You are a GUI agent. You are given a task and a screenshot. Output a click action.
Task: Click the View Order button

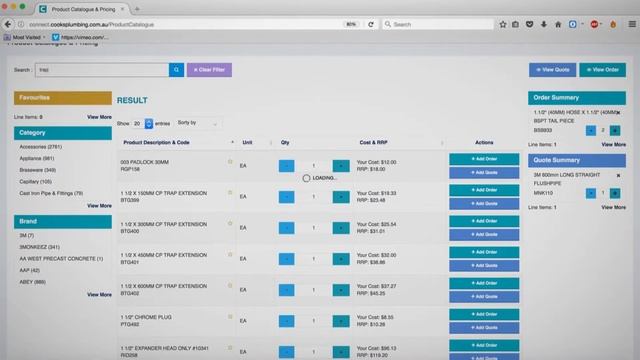pos(602,70)
